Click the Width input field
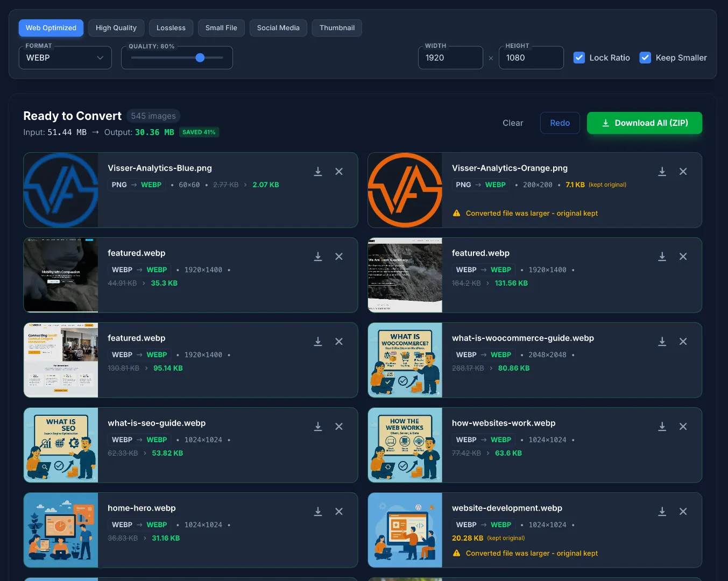The height and width of the screenshot is (581, 728). point(450,58)
